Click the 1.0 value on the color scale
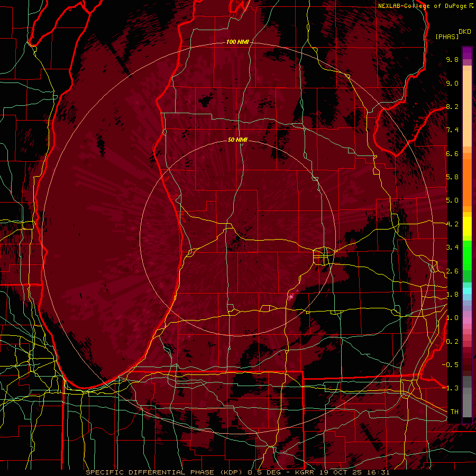Viewport: 476px width, 476px height. coord(452,318)
